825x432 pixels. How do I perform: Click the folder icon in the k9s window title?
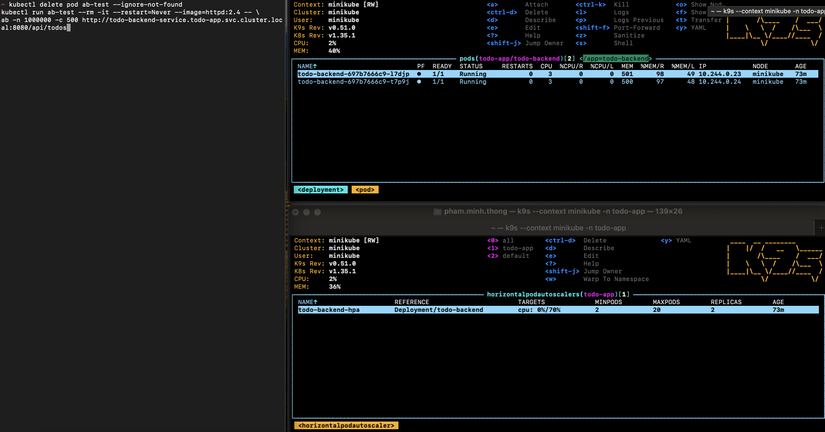[x=437, y=212]
